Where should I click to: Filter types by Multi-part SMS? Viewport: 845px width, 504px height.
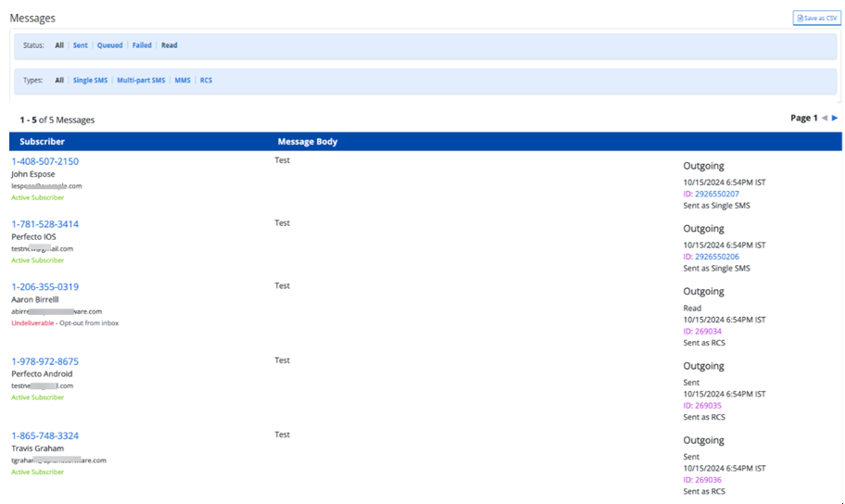(x=141, y=81)
